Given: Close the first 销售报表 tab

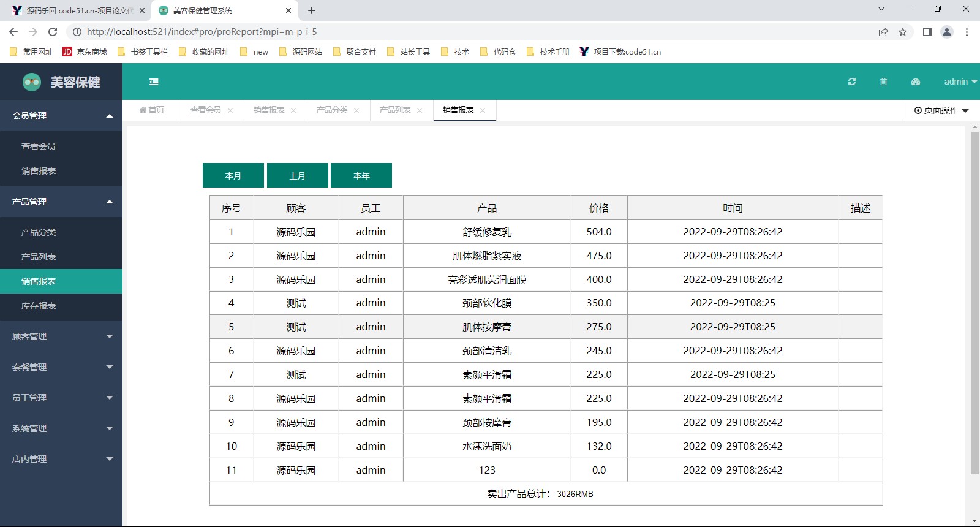Looking at the screenshot, I should pyautogui.click(x=293, y=110).
